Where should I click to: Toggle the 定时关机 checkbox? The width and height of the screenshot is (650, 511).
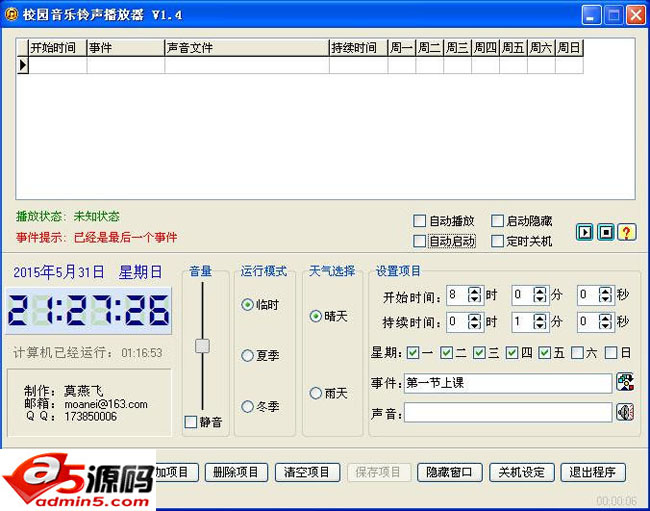point(498,241)
